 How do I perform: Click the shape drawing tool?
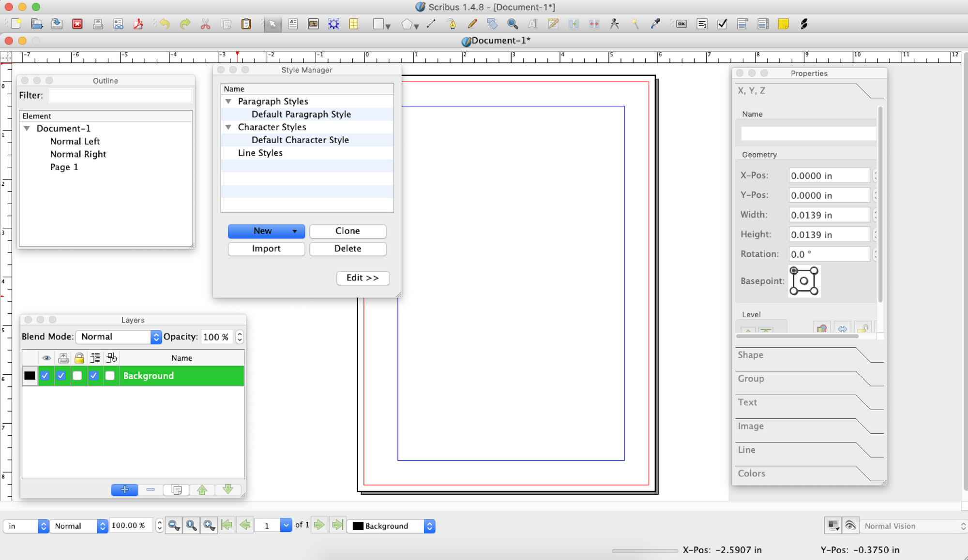(378, 24)
